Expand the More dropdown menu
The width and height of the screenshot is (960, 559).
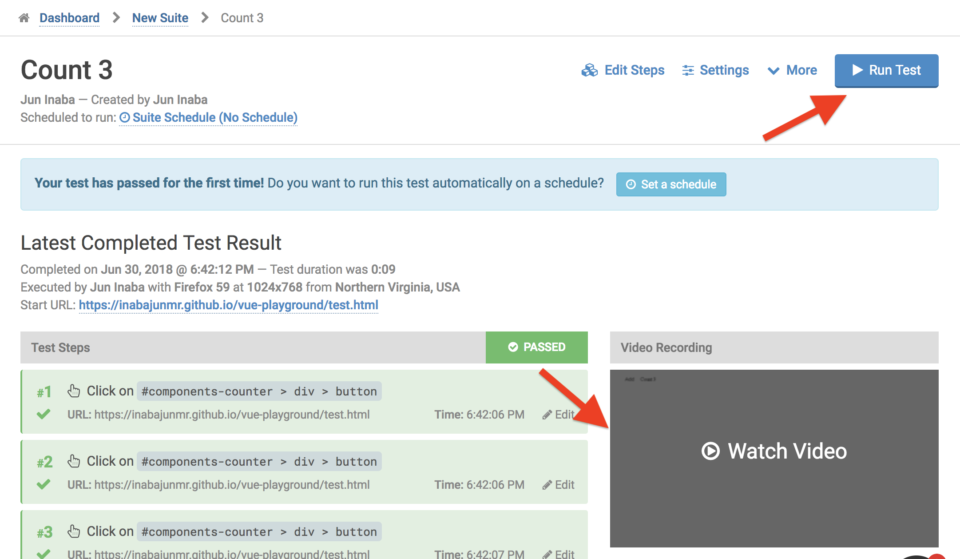[792, 70]
